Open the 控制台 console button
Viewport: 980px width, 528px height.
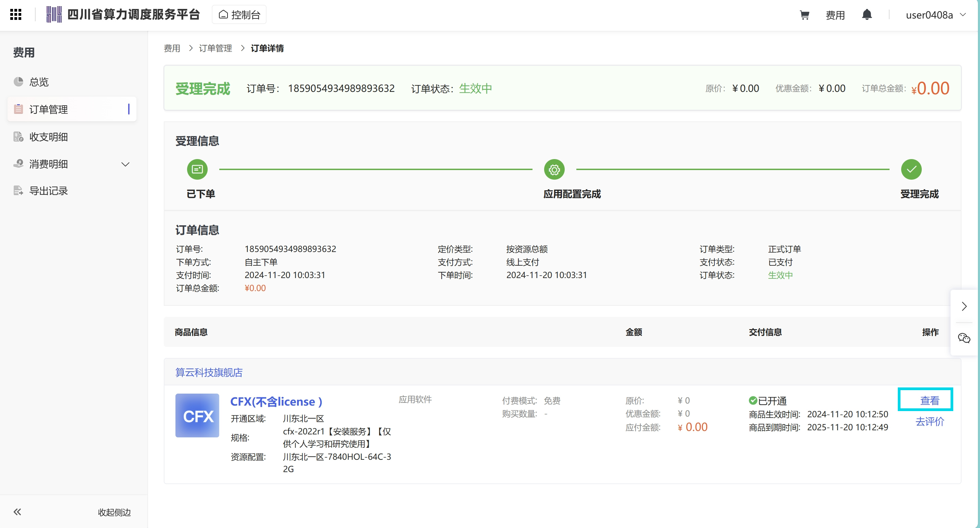[x=239, y=14]
